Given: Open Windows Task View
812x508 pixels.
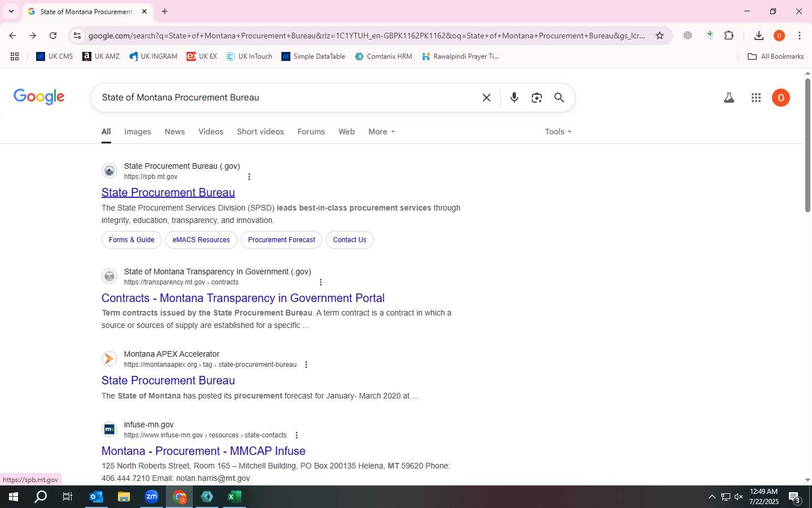Looking at the screenshot, I should tap(68, 497).
